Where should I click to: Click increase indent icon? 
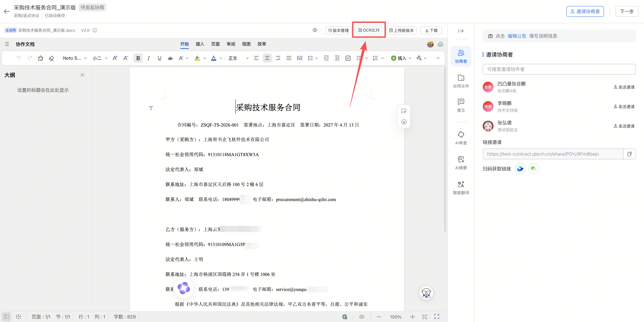click(x=337, y=58)
